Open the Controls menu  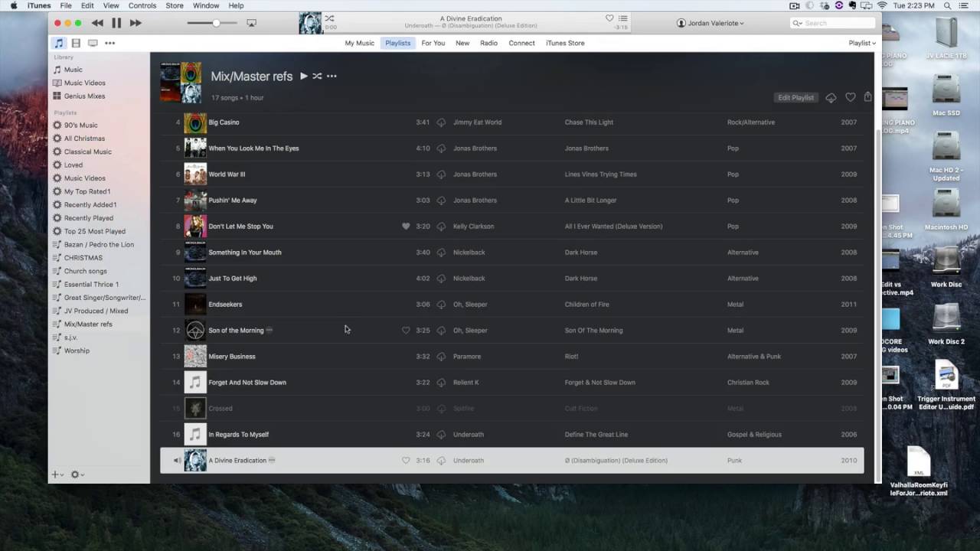pos(142,5)
